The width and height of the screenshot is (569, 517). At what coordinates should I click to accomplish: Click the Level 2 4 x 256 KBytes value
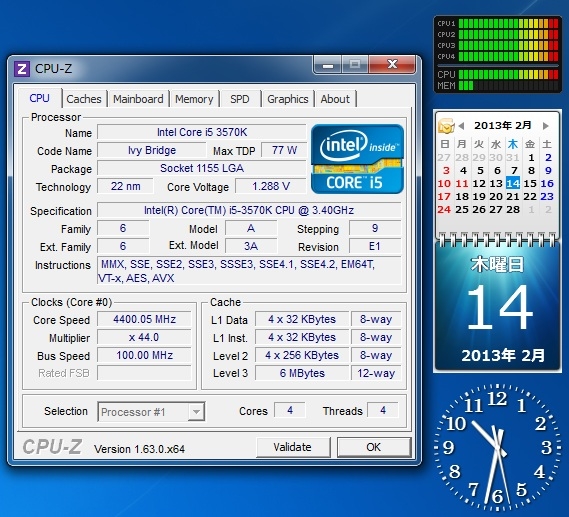[302, 355]
